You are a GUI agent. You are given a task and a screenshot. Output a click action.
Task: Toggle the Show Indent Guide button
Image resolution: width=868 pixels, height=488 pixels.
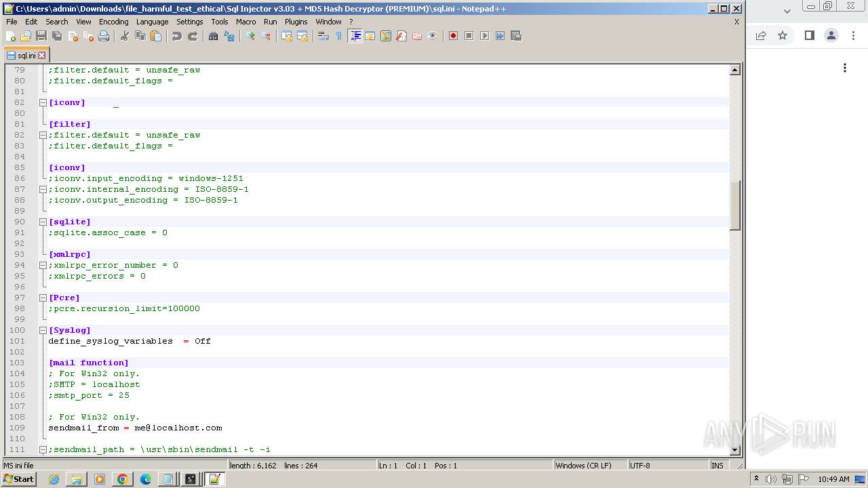pyautogui.click(x=355, y=36)
